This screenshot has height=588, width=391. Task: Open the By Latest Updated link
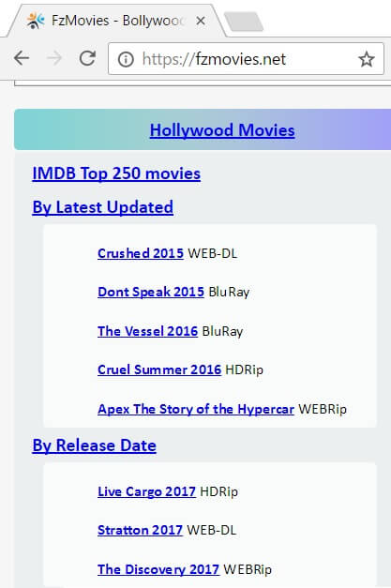103,207
